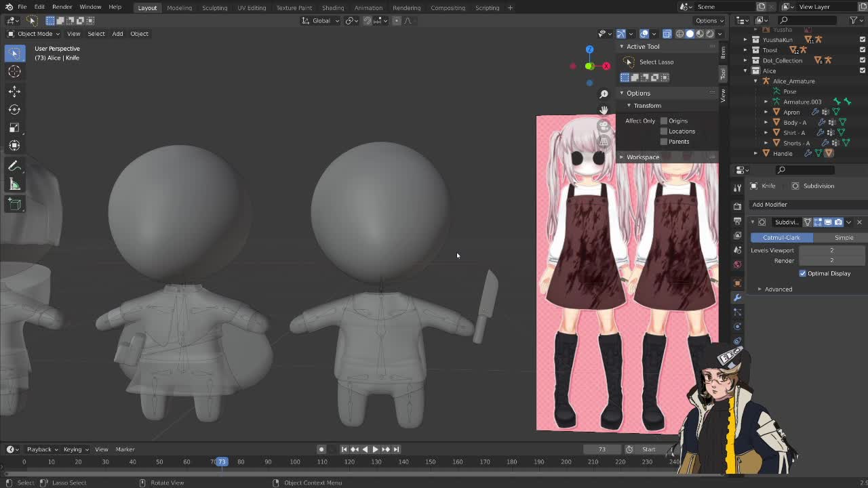Open the shading options dropdown arrow

coord(719,33)
